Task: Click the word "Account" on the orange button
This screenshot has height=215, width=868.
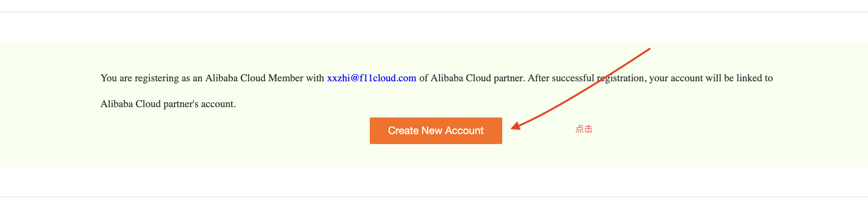Action: click(464, 131)
